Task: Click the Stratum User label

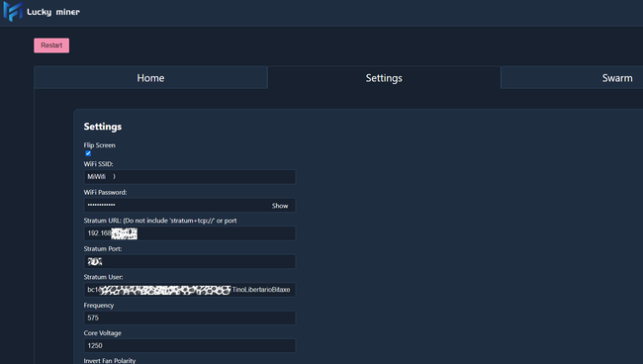Action: click(x=103, y=277)
